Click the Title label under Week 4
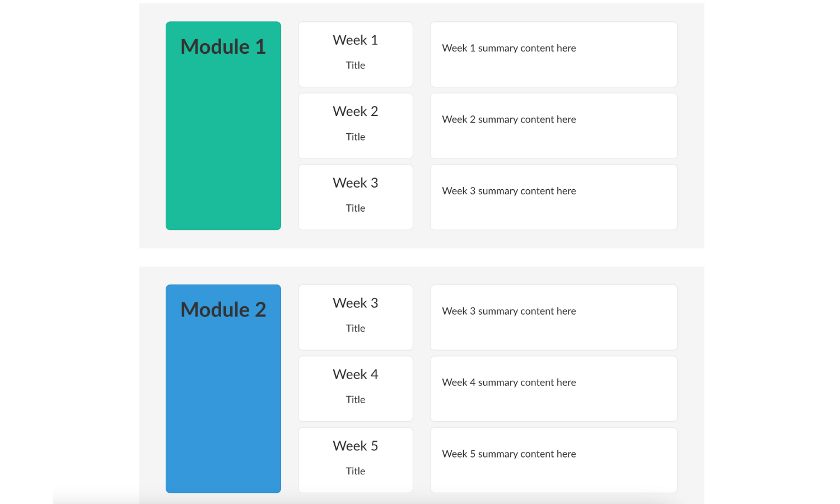 (x=355, y=399)
